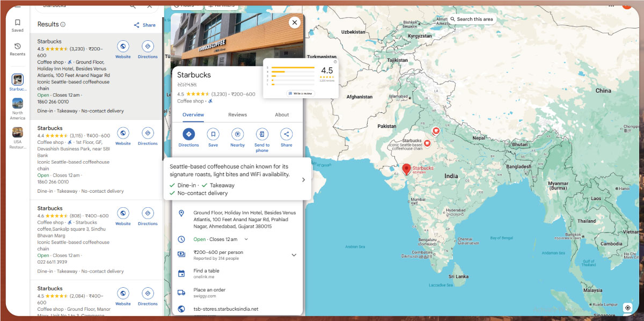The width and height of the screenshot is (644, 321).
Task: Click the delivery truck icon beside Place an order
Action: coord(181,293)
